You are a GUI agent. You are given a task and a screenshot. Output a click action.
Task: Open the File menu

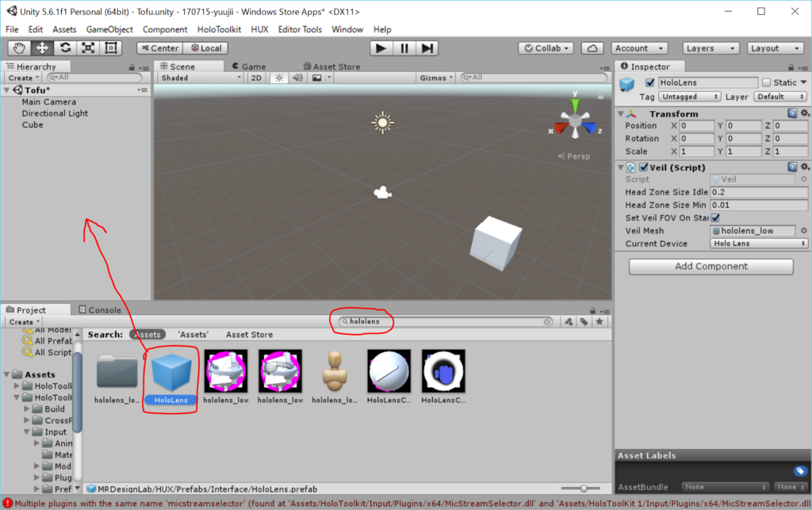point(12,29)
